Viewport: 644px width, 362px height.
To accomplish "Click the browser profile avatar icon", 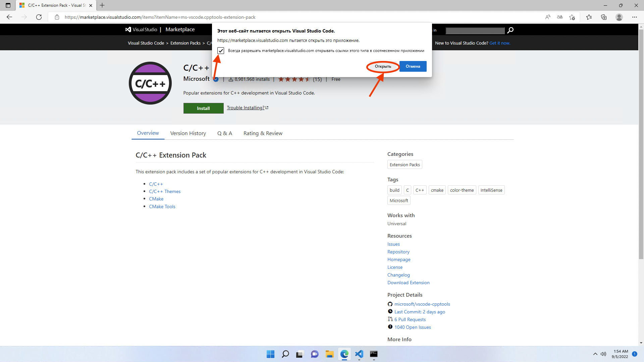I will pyautogui.click(x=619, y=17).
